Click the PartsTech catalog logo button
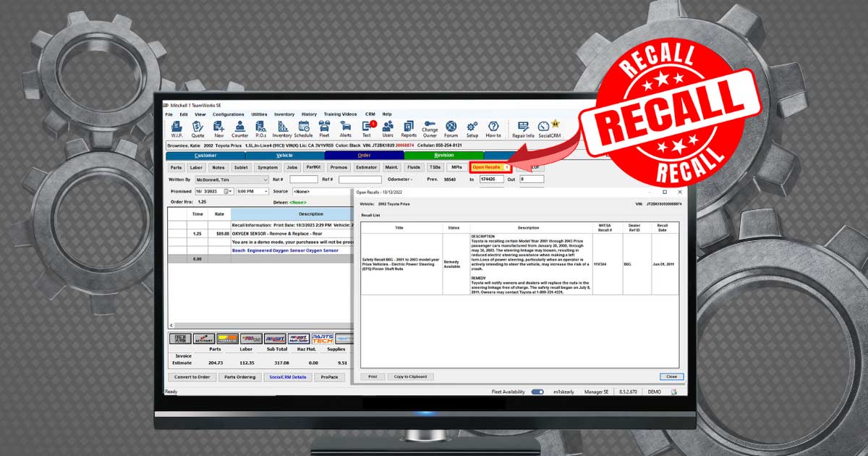This screenshot has width=868, height=456. pos(322,338)
